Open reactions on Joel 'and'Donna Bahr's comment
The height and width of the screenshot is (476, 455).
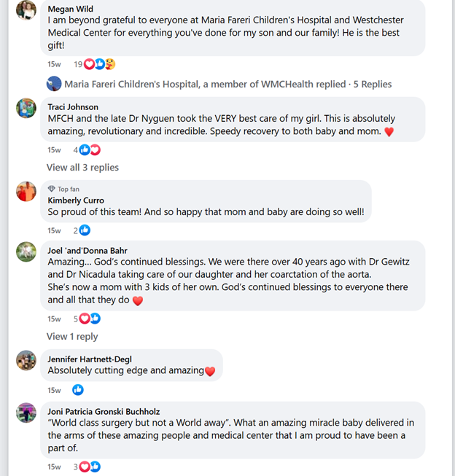[x=90, y=319]
